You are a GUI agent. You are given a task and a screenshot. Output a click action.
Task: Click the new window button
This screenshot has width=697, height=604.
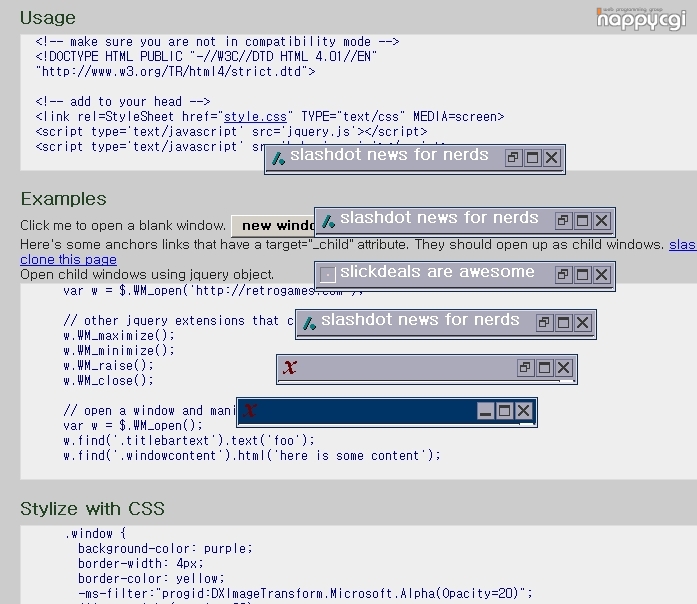point(274,226)
